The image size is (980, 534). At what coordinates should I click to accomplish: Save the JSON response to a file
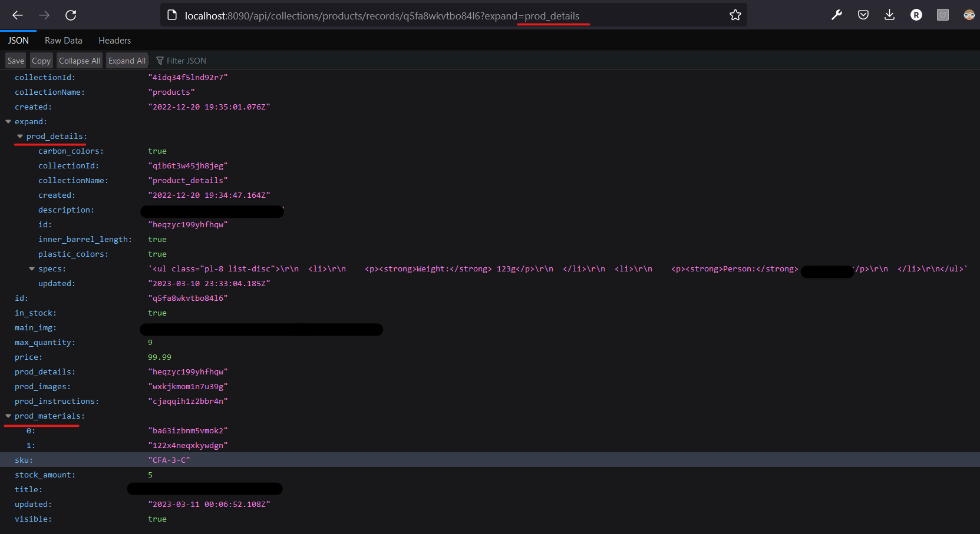click(x=15, y=60)
